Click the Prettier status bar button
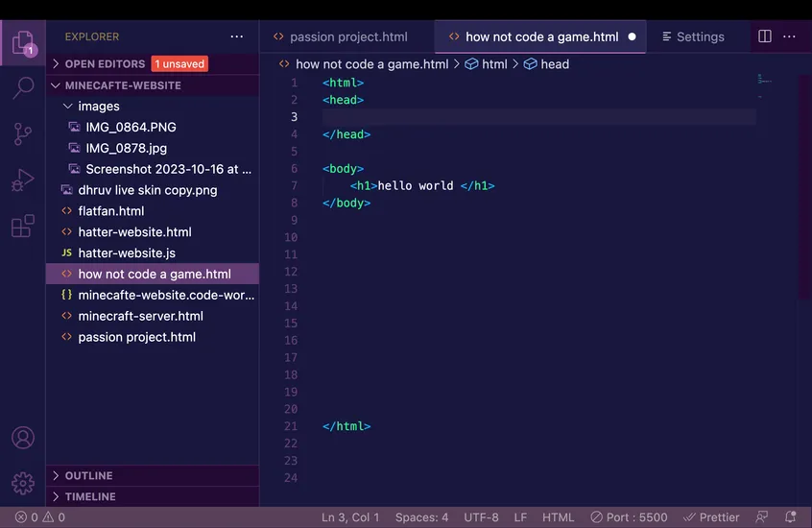This screenshot has width=812, height=528. click(x=711, y=517)
